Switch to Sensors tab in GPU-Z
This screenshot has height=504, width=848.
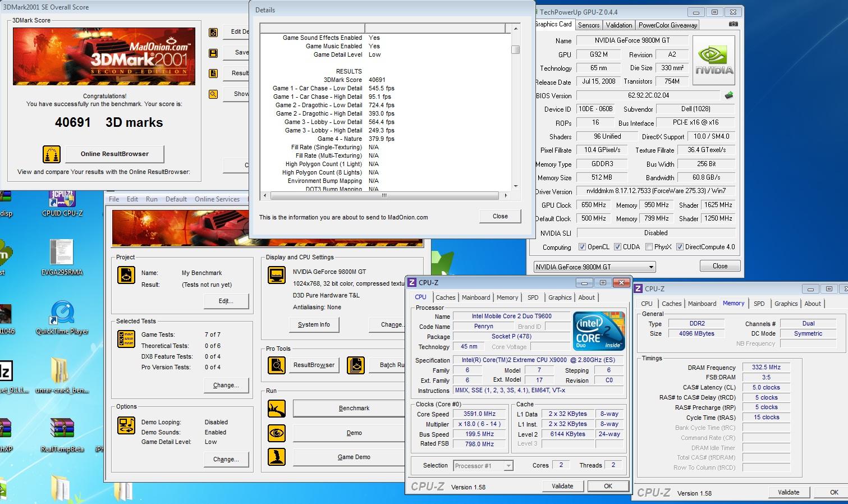point(589,25)
